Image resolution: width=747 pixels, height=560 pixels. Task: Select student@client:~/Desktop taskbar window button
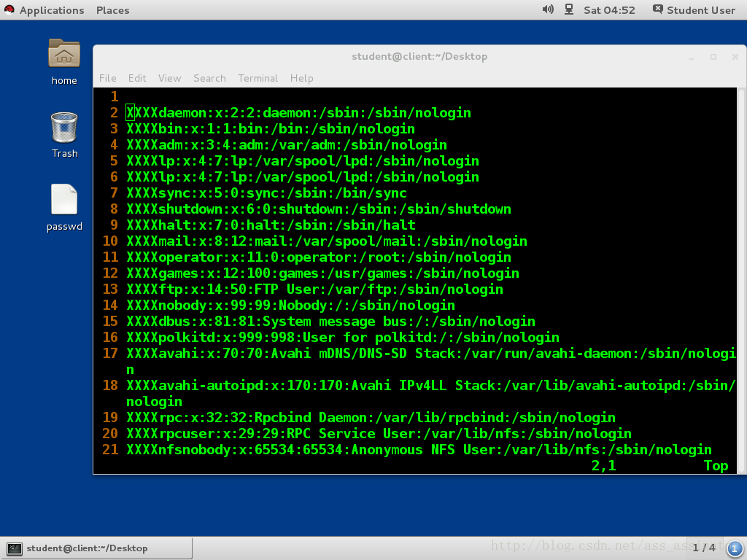[97, 548]
